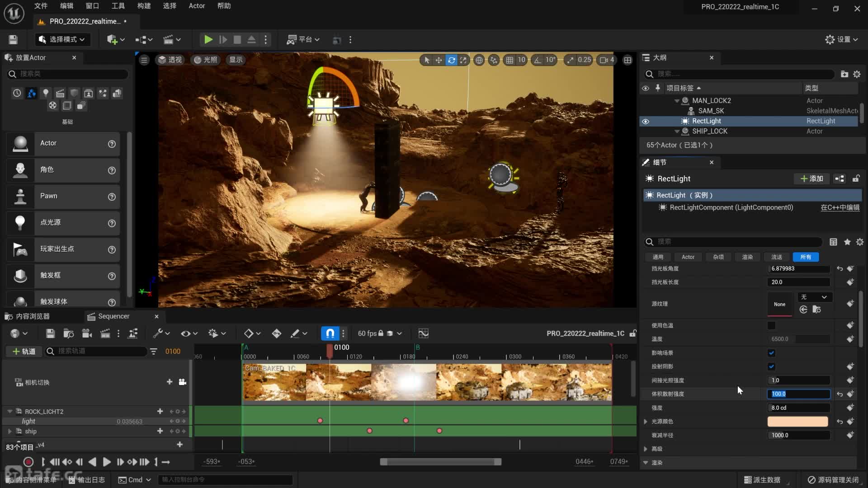Select the 所有 details filter tab
Viewport: 868px width, 488px height.
pyautogui.click(x=806, y=257)
